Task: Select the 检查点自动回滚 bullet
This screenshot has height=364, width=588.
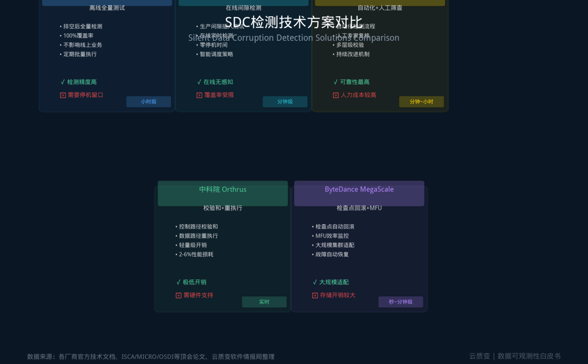Action: 333,227
